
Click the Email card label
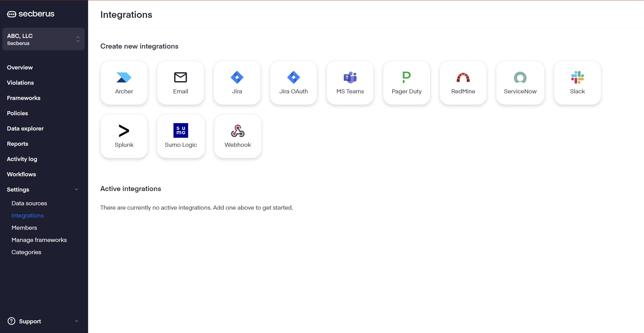181,91
